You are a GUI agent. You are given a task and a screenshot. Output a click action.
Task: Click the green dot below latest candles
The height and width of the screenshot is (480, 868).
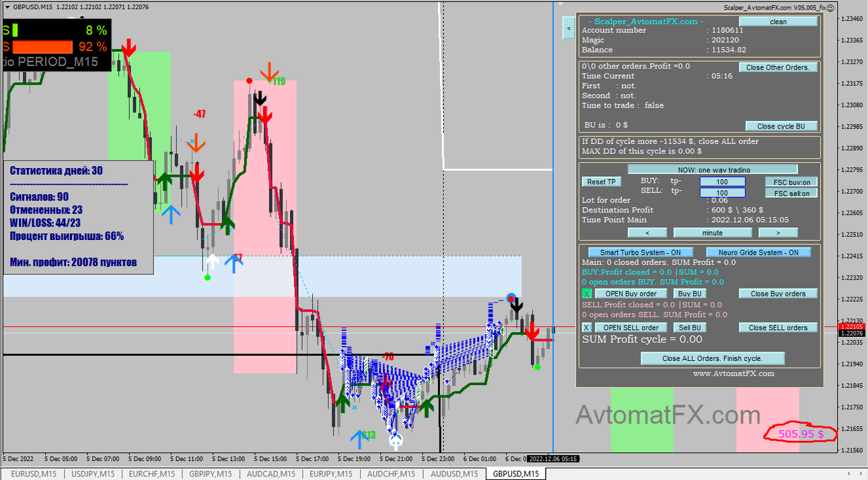tap(537, 367)
